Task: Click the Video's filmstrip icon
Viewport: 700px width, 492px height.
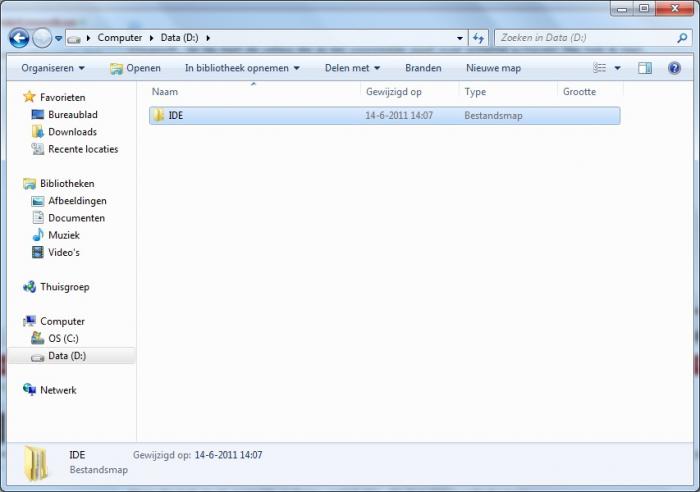Action: coord(38,252)
